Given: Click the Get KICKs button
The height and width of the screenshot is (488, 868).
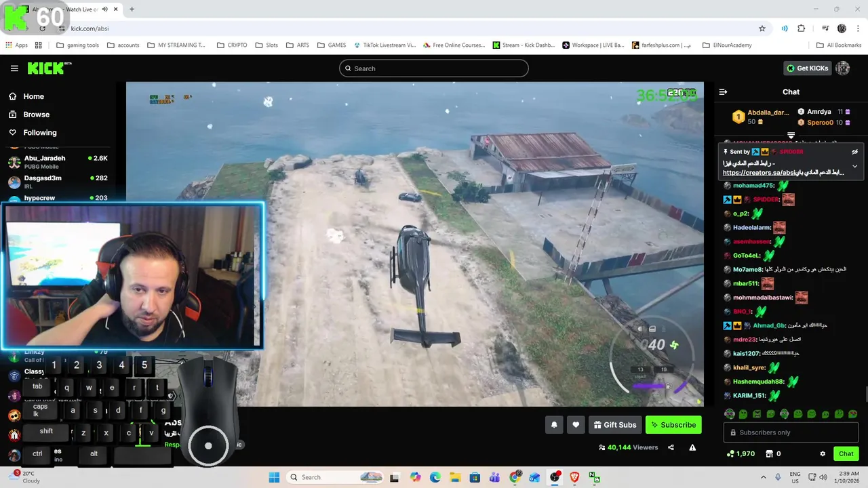Looking at the screenshot, I should tap(807, 68).
